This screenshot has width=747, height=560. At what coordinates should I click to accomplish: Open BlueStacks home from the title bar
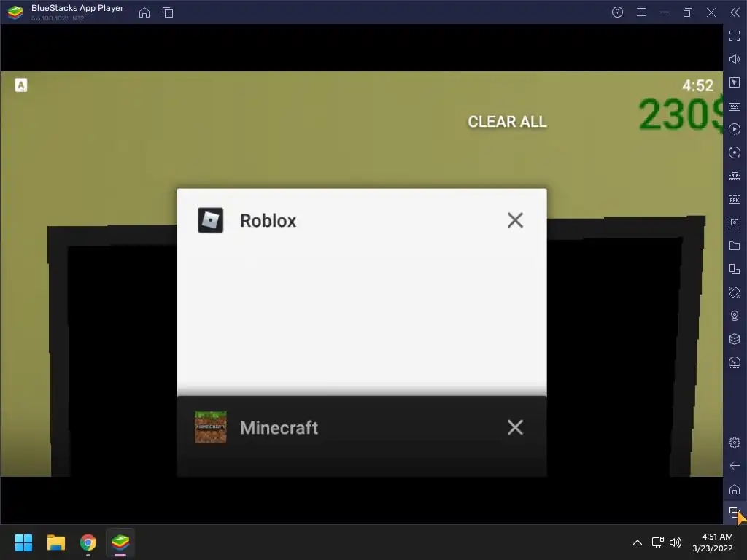[144, 13]
